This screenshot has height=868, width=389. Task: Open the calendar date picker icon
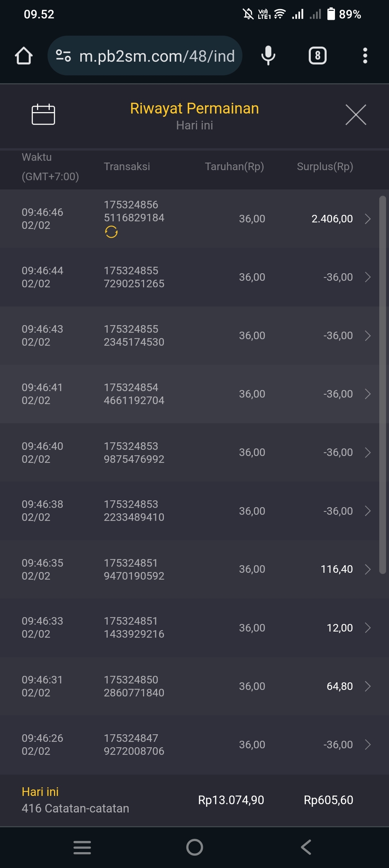coord(43,115)
